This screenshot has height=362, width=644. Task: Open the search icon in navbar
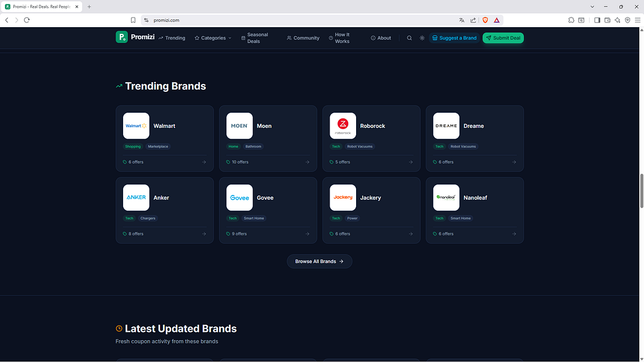click(x=409, y=38)
